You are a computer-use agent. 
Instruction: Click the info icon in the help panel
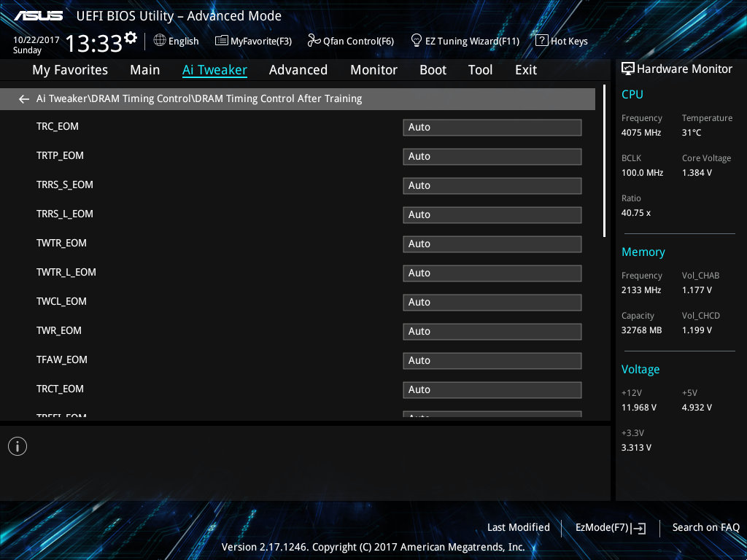pos(18,446)
